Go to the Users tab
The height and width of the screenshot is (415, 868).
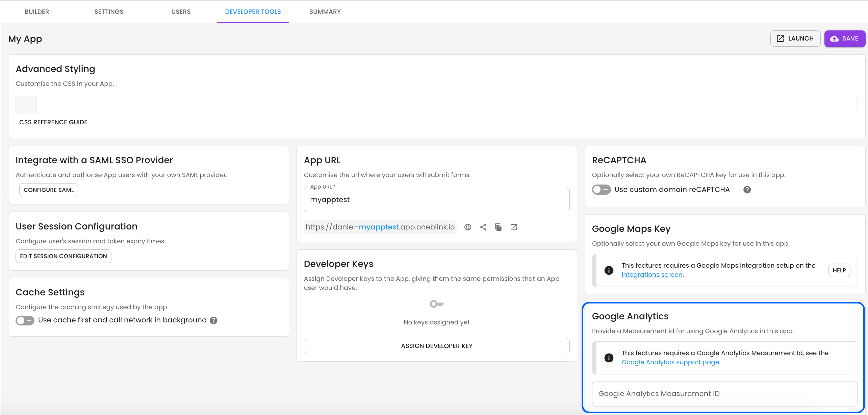click(x=181, y=12)
